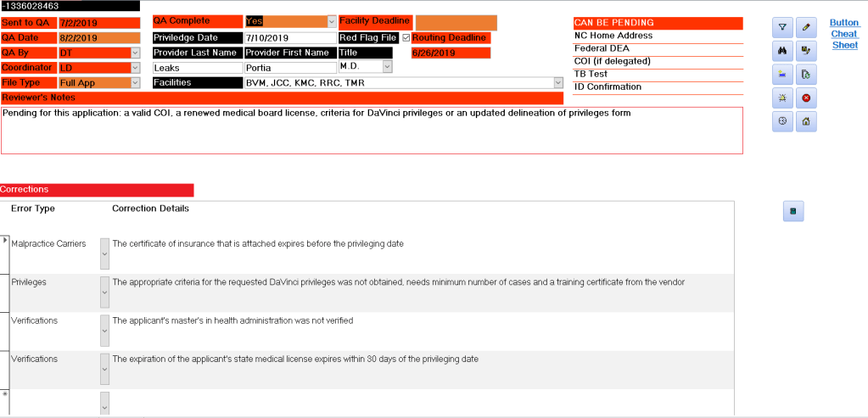Expand the Facilities dropdown list
Viewport: 868px width, 418px height.
point(557,83)
